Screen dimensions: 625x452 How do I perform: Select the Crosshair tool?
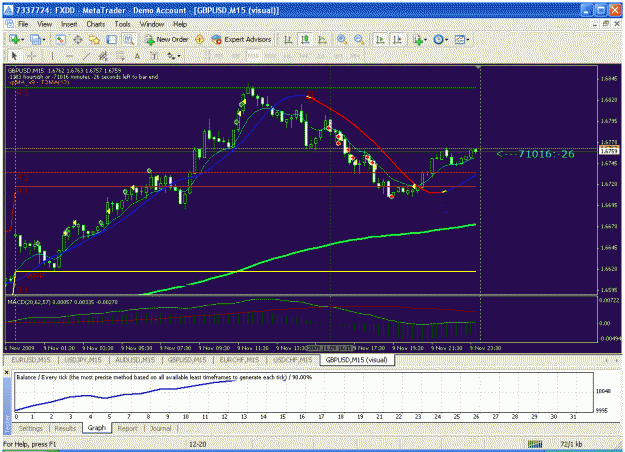pos(32,56)
